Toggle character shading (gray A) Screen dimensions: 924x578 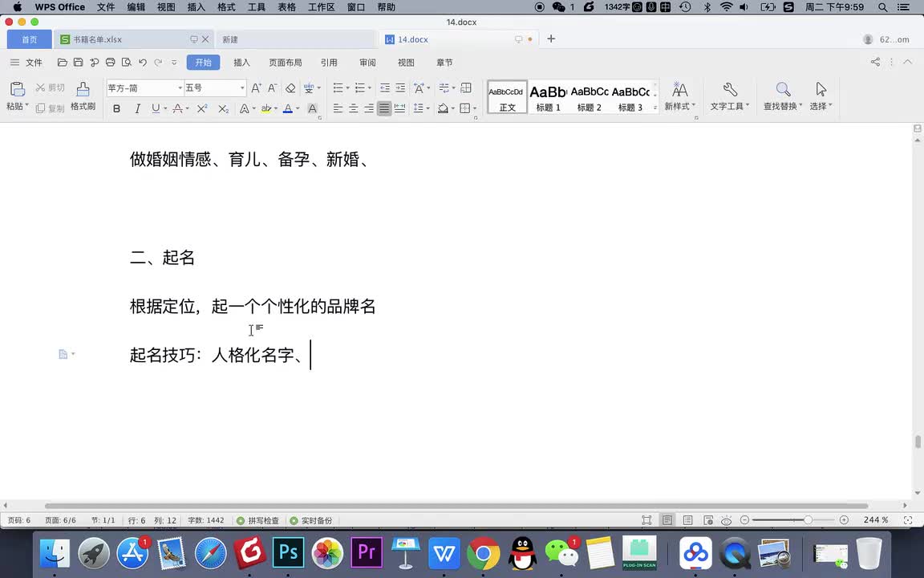pos(312,108)
